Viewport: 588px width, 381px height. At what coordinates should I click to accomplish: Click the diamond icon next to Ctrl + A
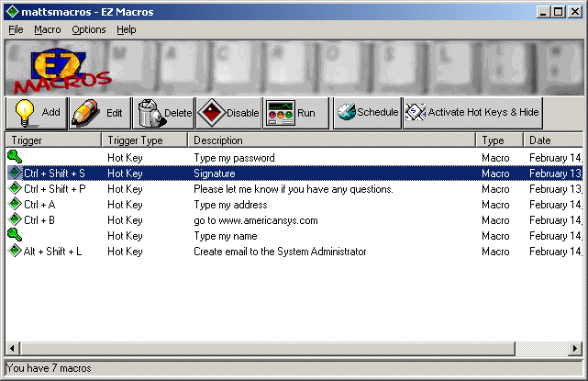pos(15,204)
